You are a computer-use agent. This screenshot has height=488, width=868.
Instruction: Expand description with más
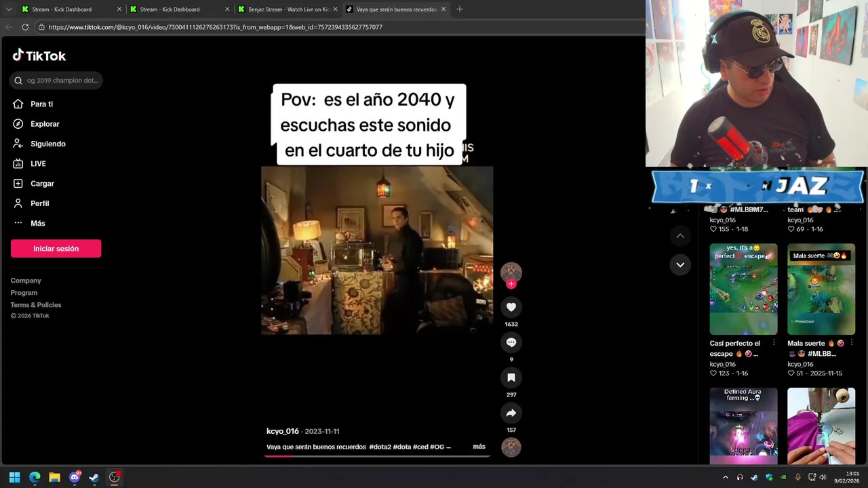pyautogui.click(x=479, y=447)
